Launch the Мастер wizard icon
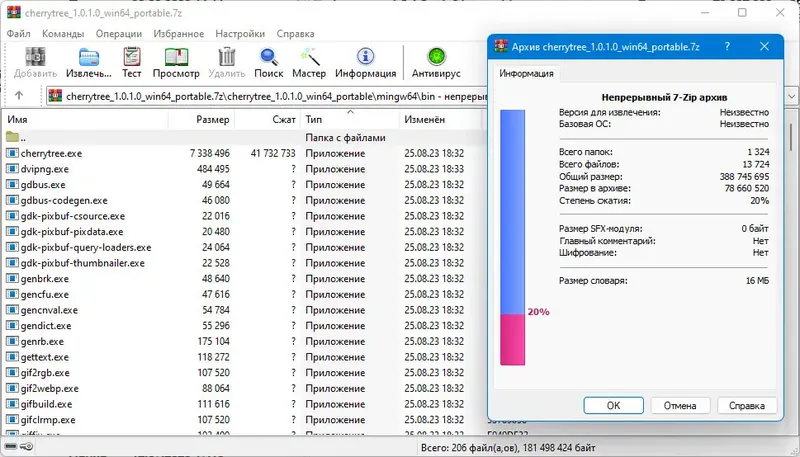The height and width of the screenshot is (457, 800). 309,57
